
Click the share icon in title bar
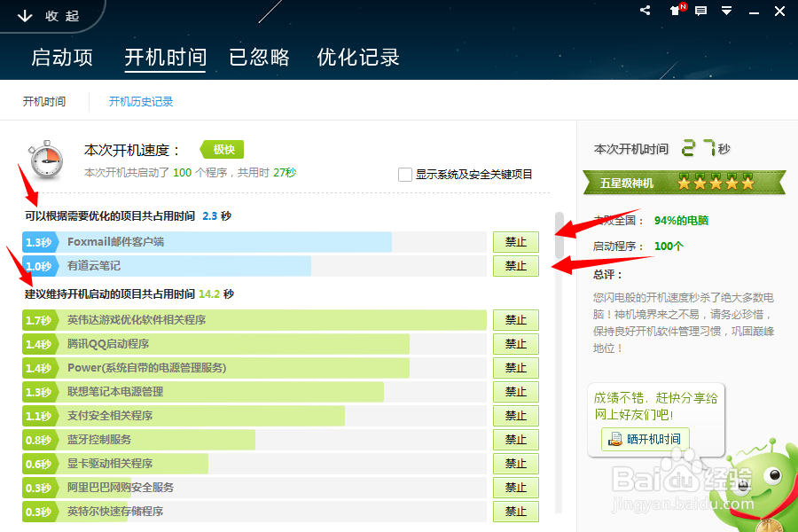click(x=645, y=10)
